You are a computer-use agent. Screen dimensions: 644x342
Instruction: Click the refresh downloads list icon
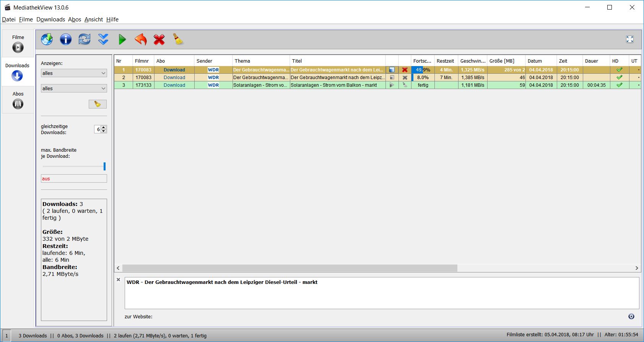click(x=85, y=39)
